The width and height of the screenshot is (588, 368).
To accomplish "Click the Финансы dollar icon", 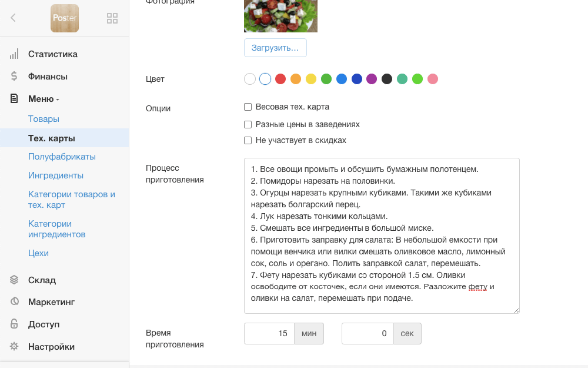I will tap(15, 76).
